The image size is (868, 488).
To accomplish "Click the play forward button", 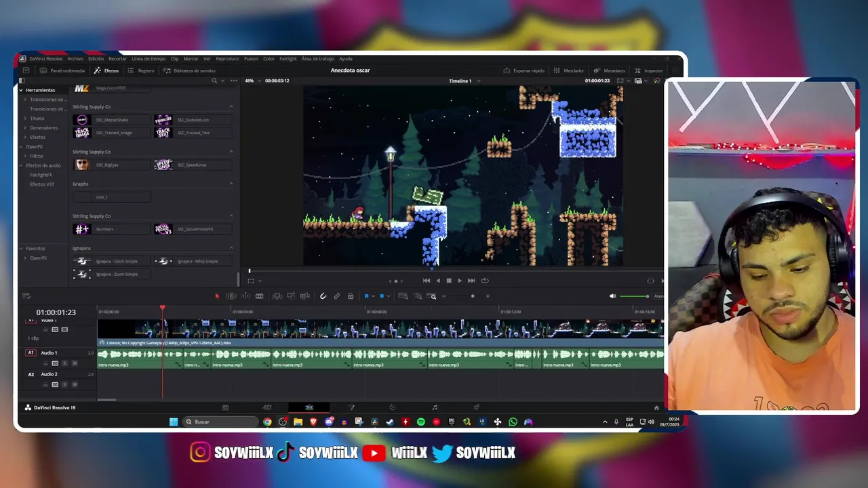I will [x=460, y=281].
